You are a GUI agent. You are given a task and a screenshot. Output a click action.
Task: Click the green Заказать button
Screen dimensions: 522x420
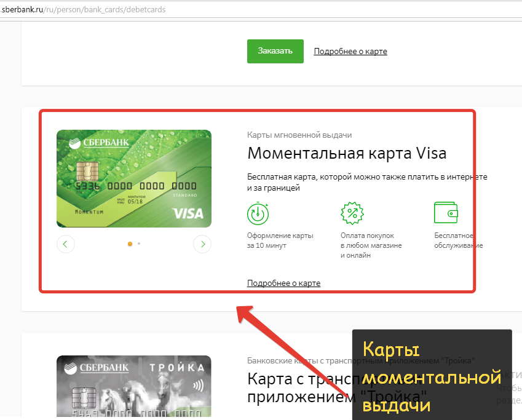pyautogui.click(x=275, y=51)
